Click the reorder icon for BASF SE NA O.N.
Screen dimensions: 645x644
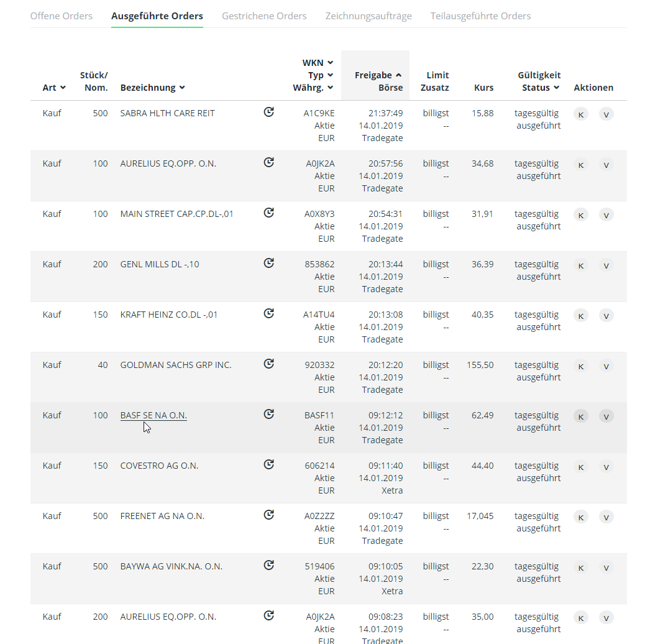pyautogui.click(x=268, y=413)
